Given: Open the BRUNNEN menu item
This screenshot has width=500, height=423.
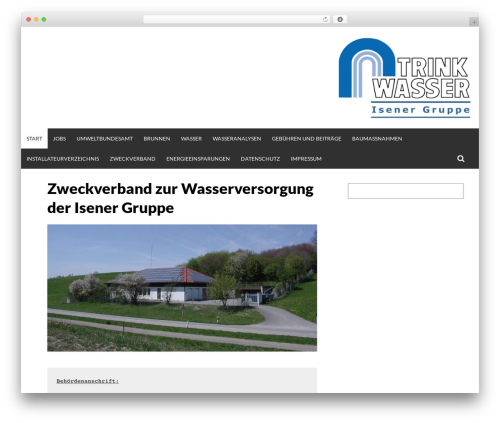Looking at the screenshot, I should tap(157, 139).
